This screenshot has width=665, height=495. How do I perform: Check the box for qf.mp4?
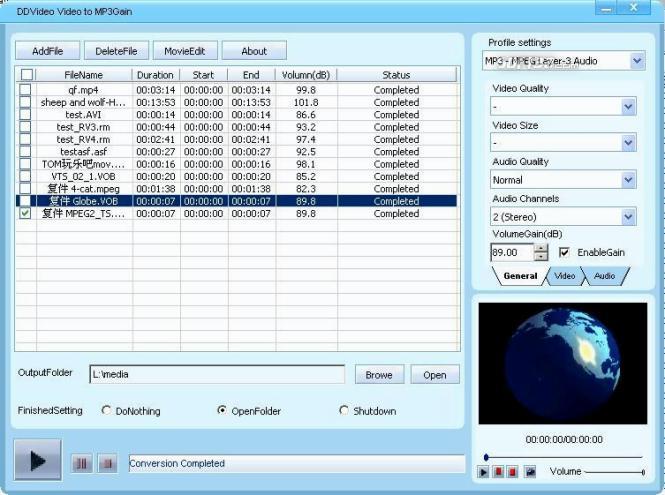(25, 89)
